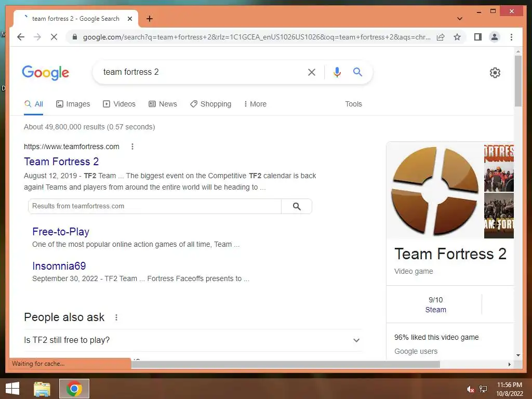Expand 'Is TF2 still free to play?'

coord(193,340)
